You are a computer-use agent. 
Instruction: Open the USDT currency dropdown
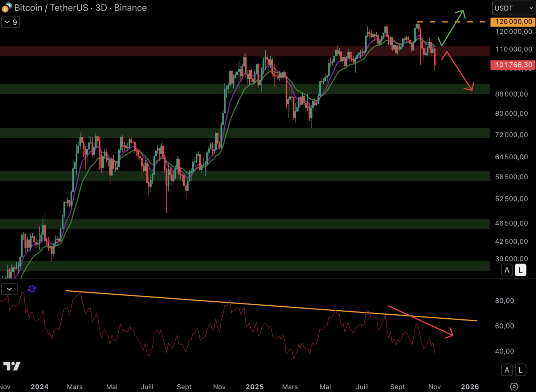[x=513, y=8]
